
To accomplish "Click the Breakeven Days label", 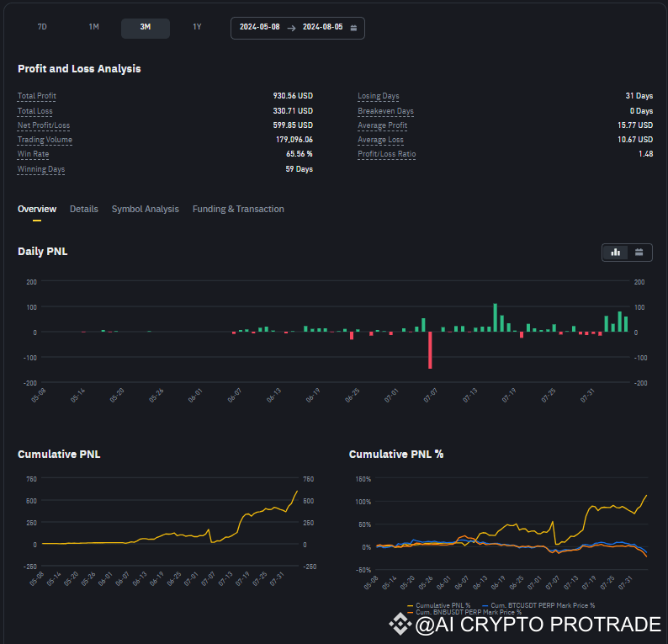I will 385,111.
